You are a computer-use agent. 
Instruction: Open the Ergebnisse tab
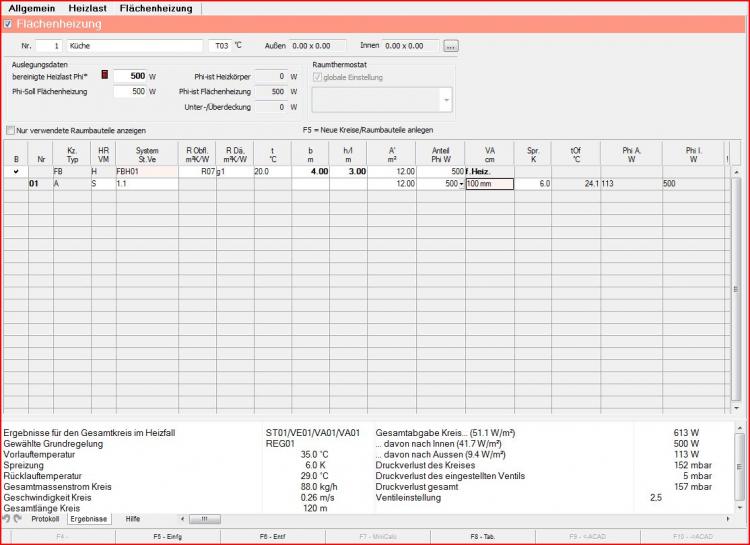(x=89, y=519)
